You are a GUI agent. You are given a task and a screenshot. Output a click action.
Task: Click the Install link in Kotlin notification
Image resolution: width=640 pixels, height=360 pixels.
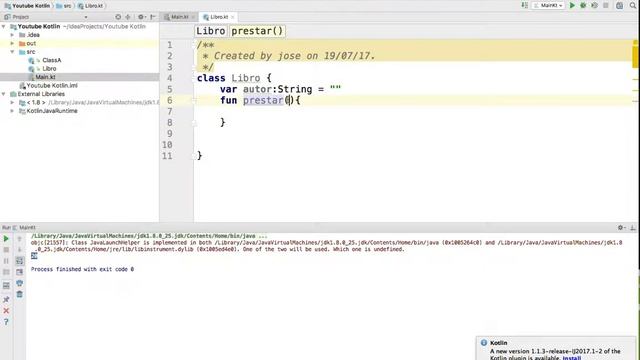(x=571, y=358)
